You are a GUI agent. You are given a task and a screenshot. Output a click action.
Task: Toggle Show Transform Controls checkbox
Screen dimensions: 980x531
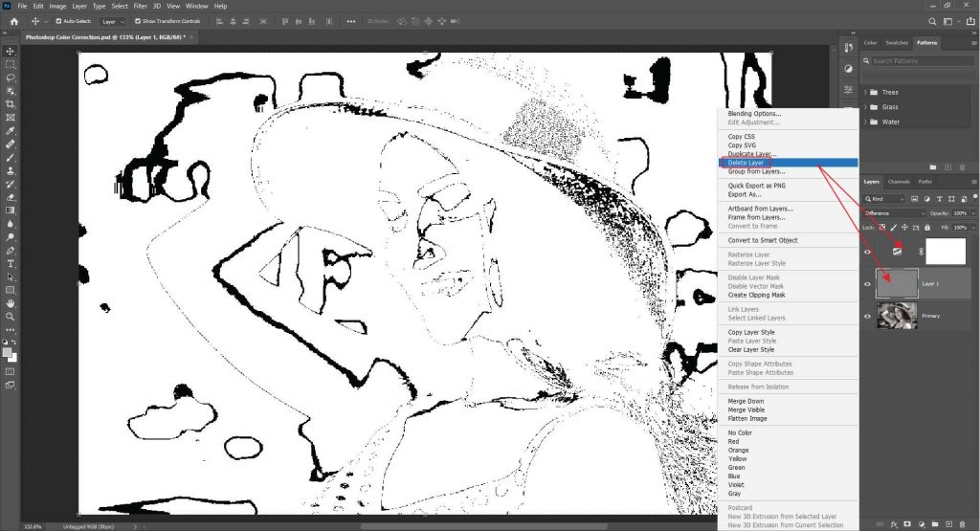pyautogui.click(x=138, y=21)
